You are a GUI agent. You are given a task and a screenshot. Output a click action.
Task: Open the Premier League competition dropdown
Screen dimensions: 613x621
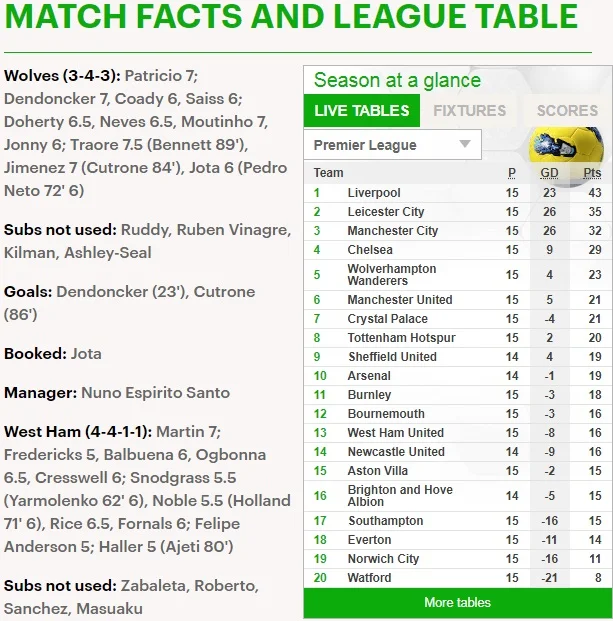pos(391,145)
